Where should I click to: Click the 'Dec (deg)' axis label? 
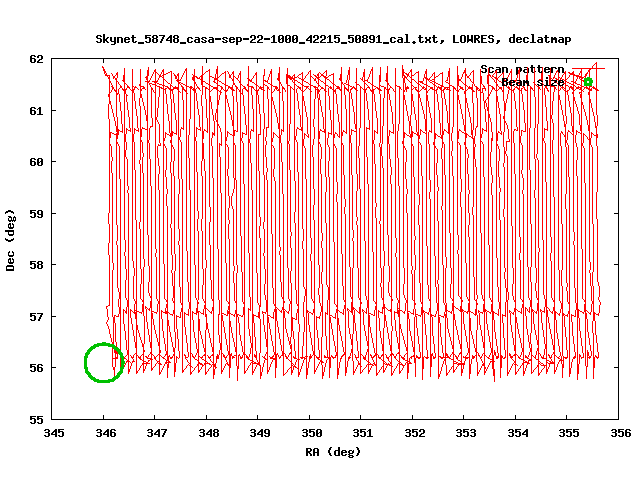[10, 240]
